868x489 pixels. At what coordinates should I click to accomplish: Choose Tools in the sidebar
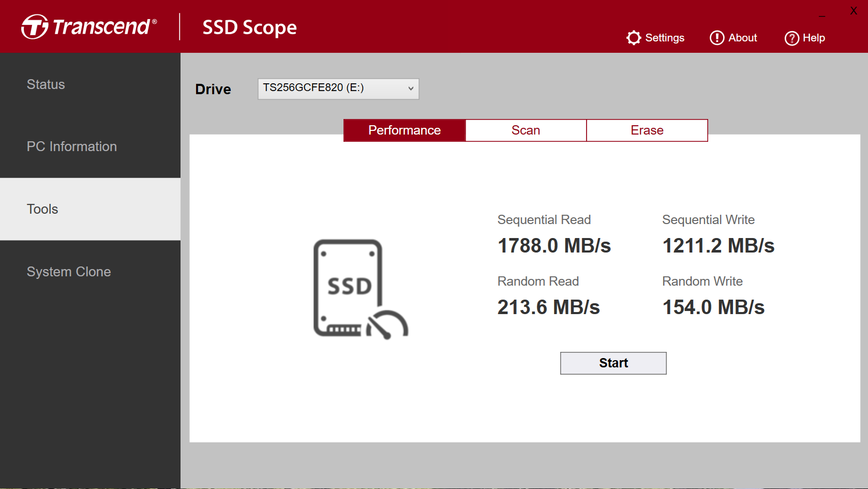[x=42, y=209]
